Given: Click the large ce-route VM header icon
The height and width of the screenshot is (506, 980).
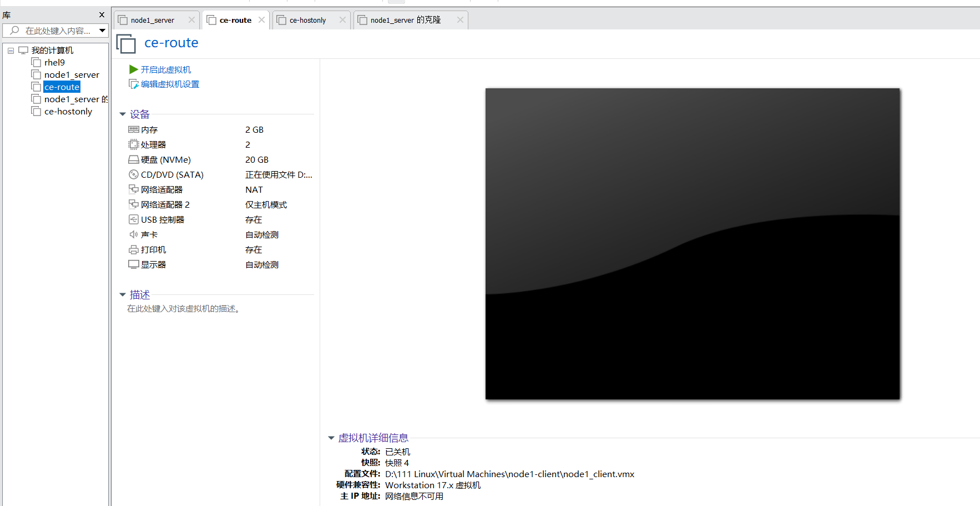Looking at the screenshot, I should pyautogui.click(x=126, y=44).
